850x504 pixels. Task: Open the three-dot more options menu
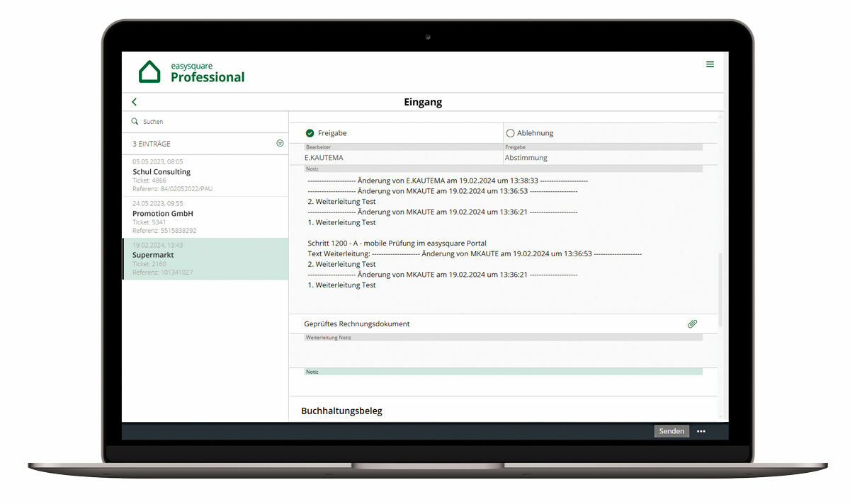coord(701,431)
